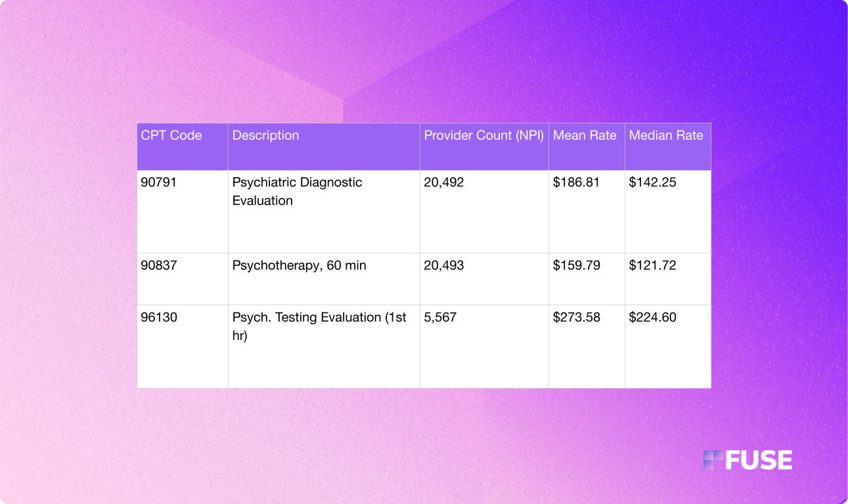Select Psych. Testing Evaluation (1st hr) description

pos(319,325)
